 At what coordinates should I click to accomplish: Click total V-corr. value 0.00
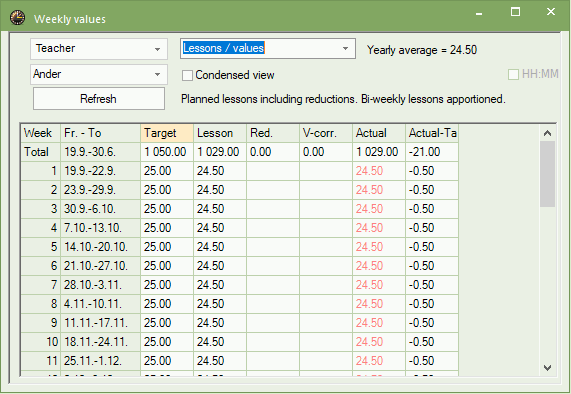[326, 152]
